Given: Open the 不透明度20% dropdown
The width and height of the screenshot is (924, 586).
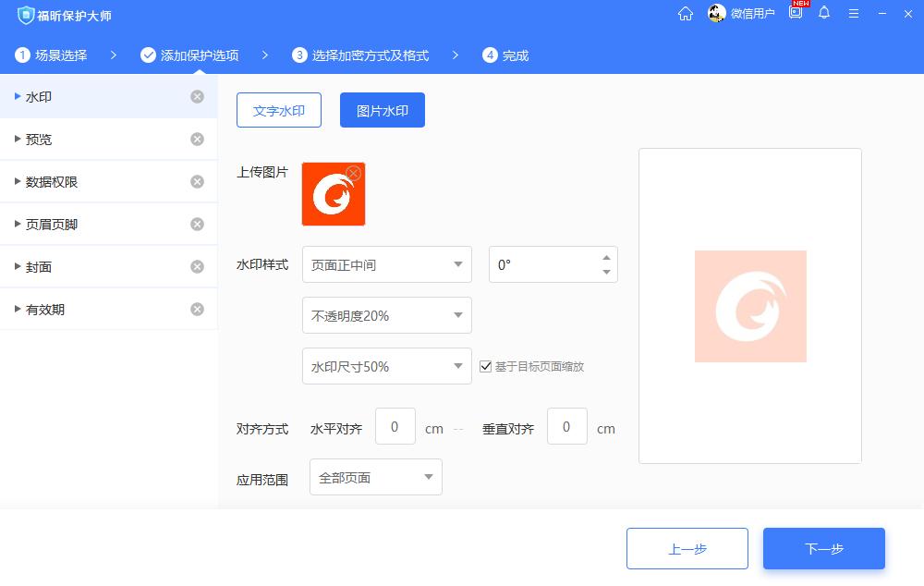Looking at the screenshot, I should [x=386, y=315].
